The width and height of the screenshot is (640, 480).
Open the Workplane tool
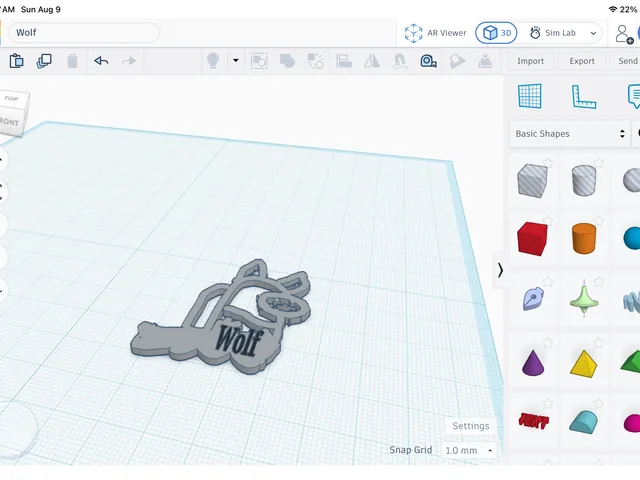coord(529,96)
